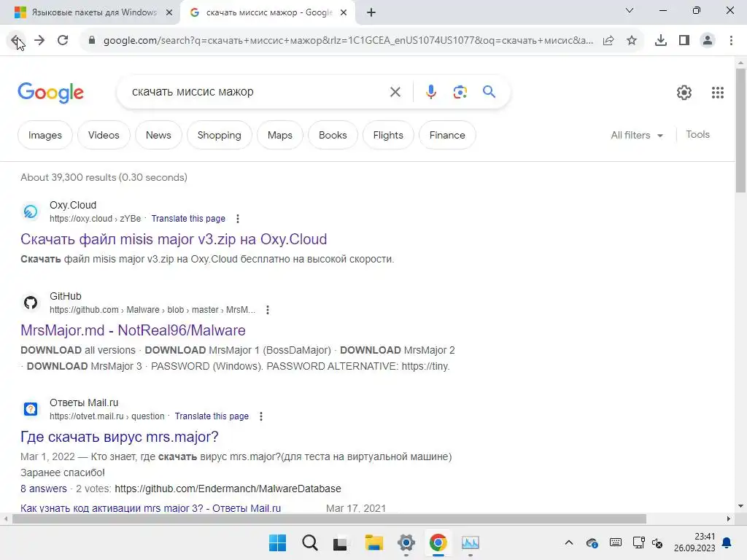Open MrsMajor.md - NotReal96/Malware result
The height and width of the screenshot is (560, 747).
(x=133, y=330)
